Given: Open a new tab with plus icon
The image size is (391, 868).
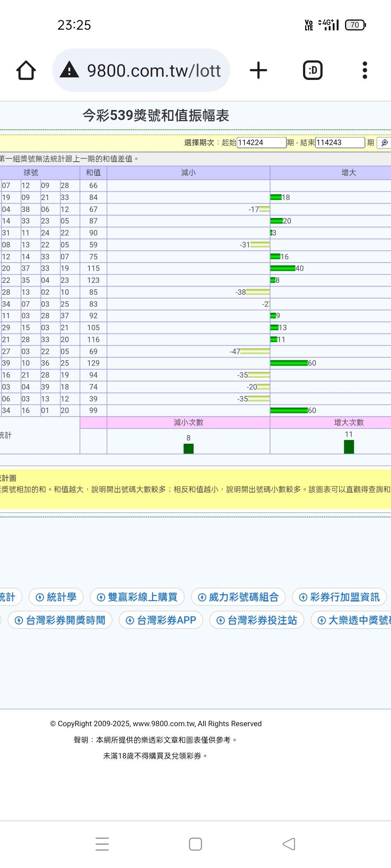Looking at the screenshot, I should click(258, 70).
